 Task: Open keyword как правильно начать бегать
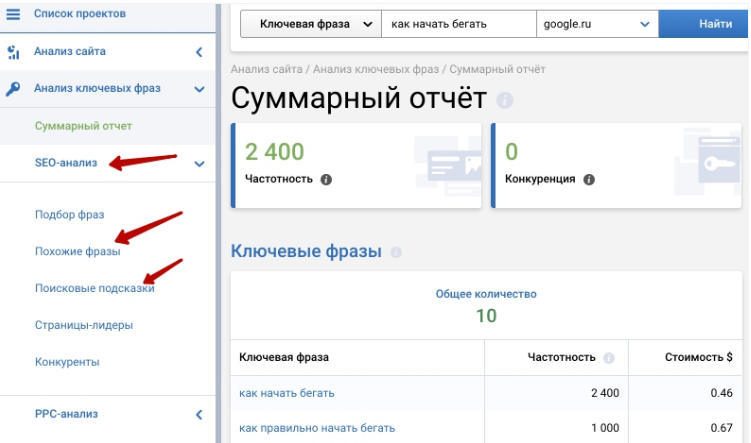click(x=317, y=428)
